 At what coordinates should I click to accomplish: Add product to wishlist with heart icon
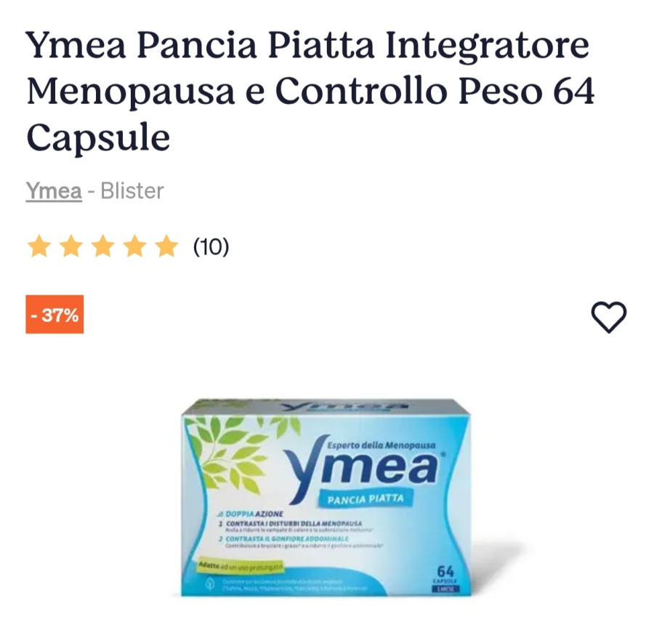608,316
